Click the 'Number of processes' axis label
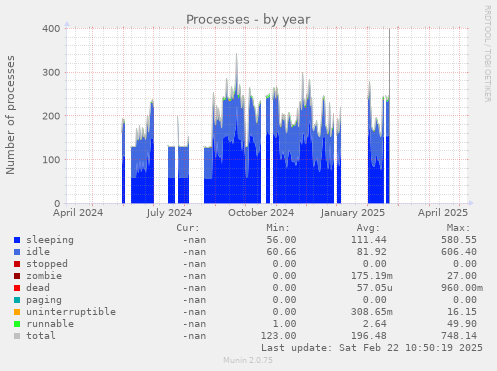Screen dimensions: 497x371 click(x=10, y=115)
